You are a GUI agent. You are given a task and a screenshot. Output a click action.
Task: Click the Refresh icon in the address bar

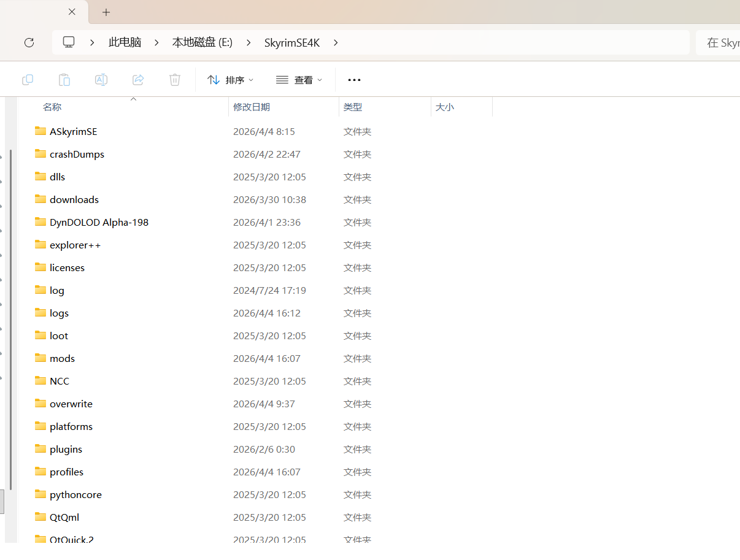point(29,42)
